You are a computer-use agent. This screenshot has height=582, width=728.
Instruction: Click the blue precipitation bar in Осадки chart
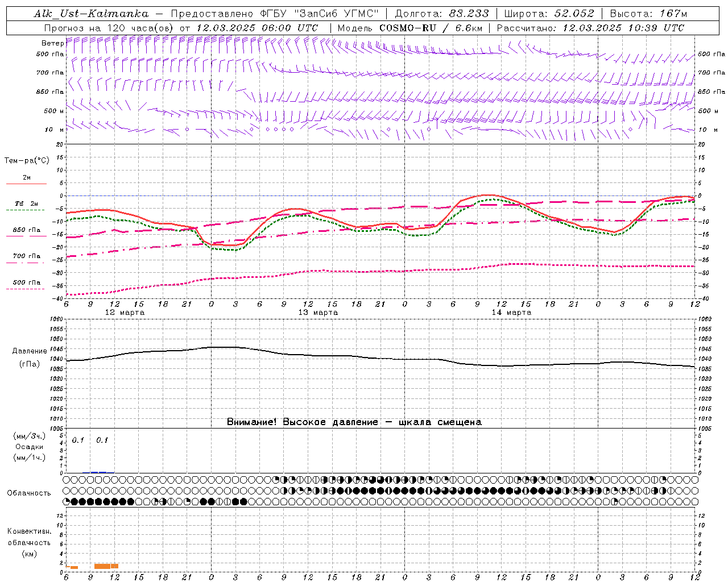(98, 472)
